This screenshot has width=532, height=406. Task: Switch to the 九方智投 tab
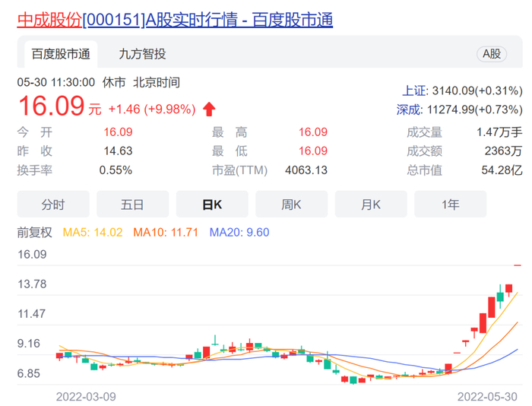pyautogui.click(x=142, y=54)
